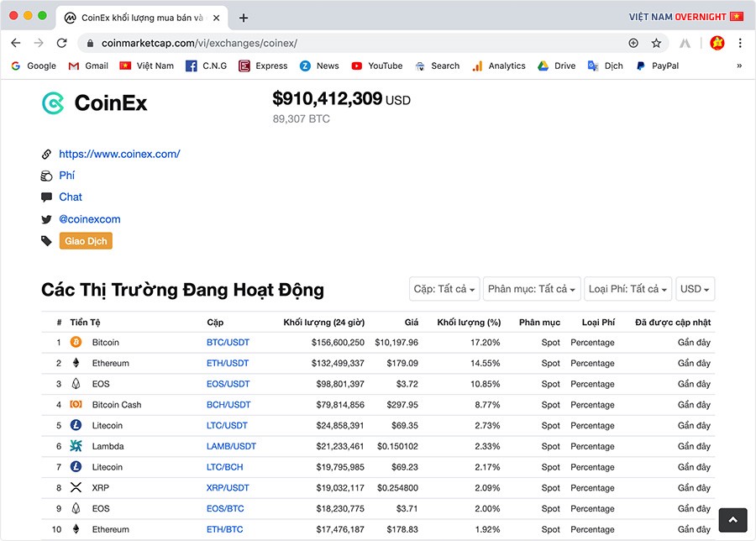Click the 89,307 BTC volume text
The height and width of the screenshot is (541, 756).
(x=302, y=118)
